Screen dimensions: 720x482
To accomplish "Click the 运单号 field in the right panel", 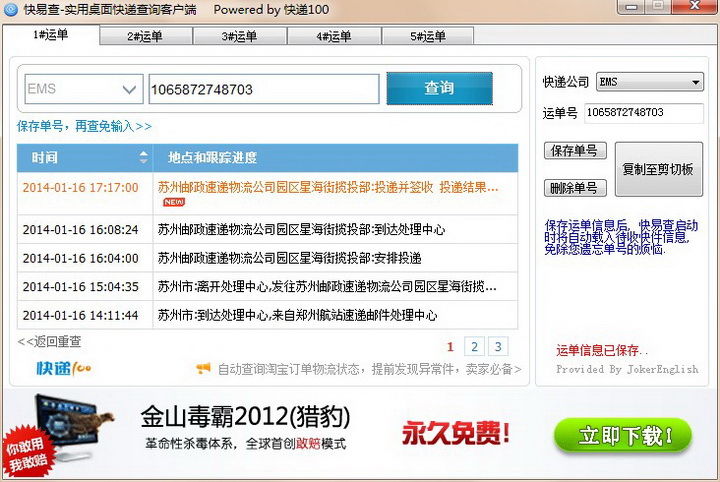I will (x=644, y=113).
